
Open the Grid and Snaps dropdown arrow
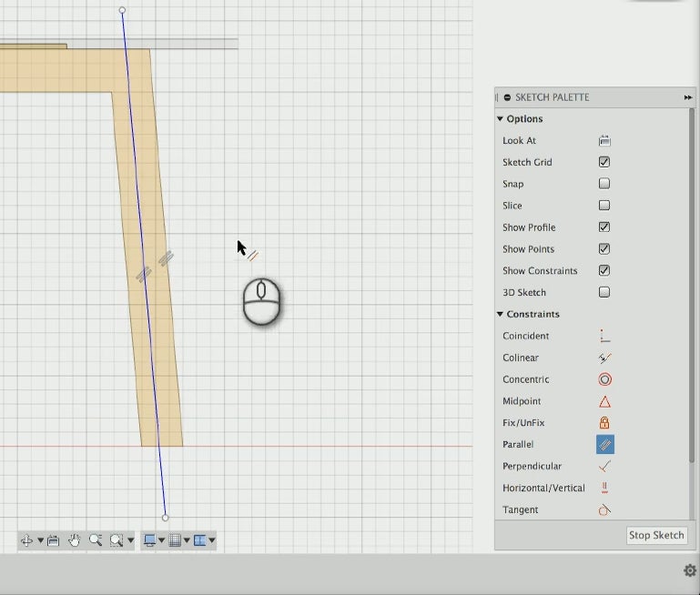[187, 540]
